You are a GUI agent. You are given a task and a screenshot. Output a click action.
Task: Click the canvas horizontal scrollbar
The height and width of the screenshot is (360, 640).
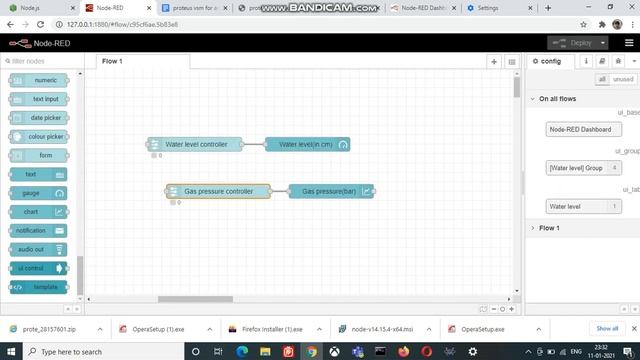pos(195,299)
